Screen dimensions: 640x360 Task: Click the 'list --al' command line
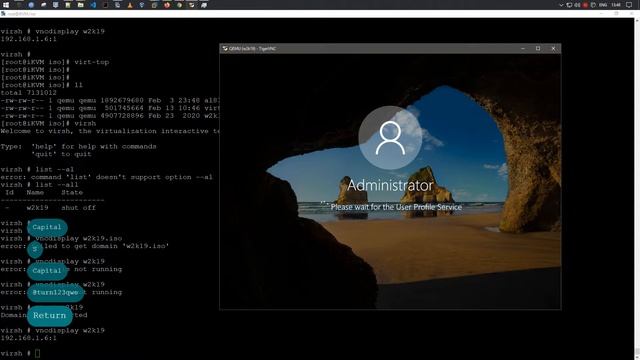point(38,169)
